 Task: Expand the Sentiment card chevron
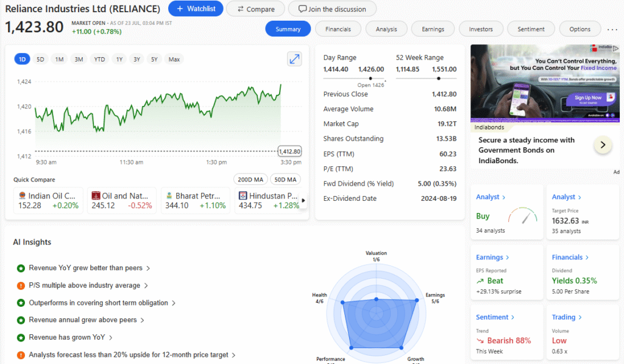(514, 317)
